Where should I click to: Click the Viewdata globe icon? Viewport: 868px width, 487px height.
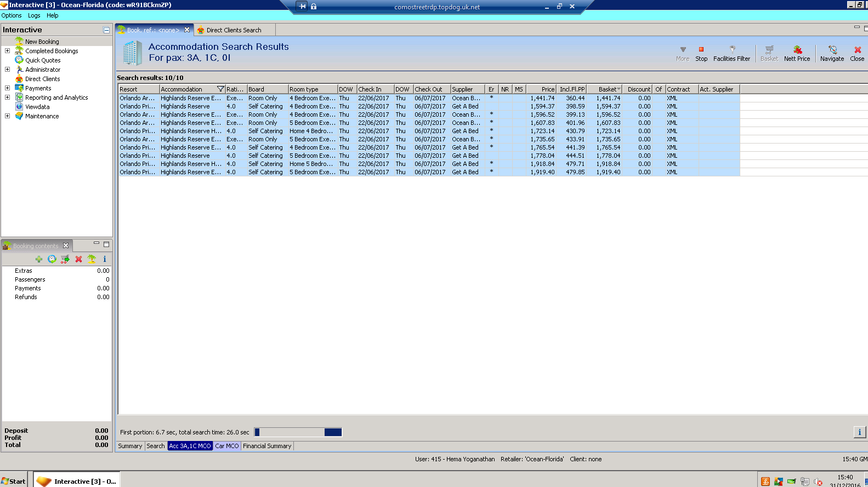tap(19, 106)
